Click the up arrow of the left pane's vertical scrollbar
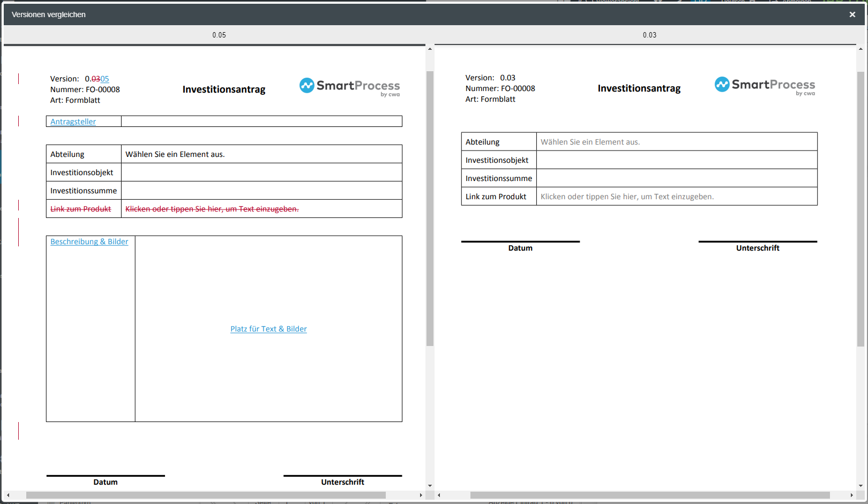This screenshot has height=504, width=868. pyautogui.click(x=430, y=49)
